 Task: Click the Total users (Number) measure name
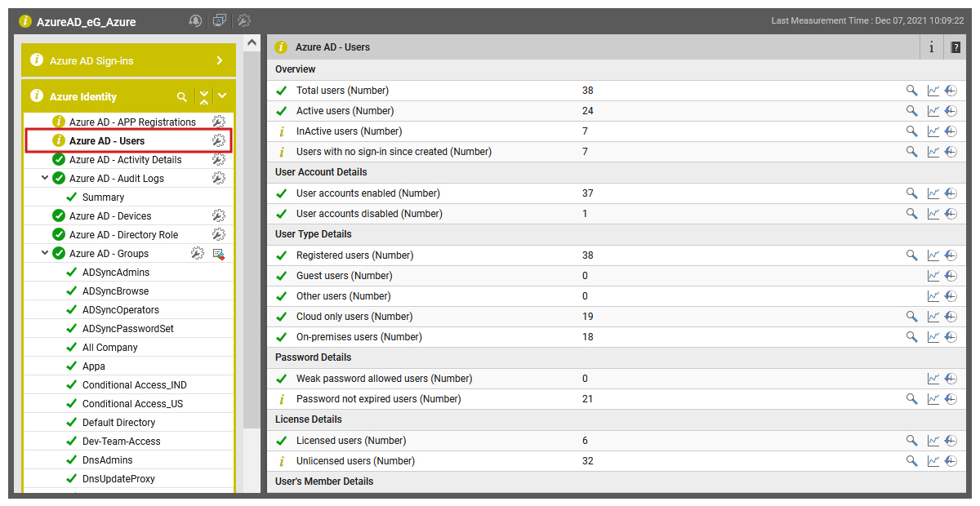click(342, 91)
